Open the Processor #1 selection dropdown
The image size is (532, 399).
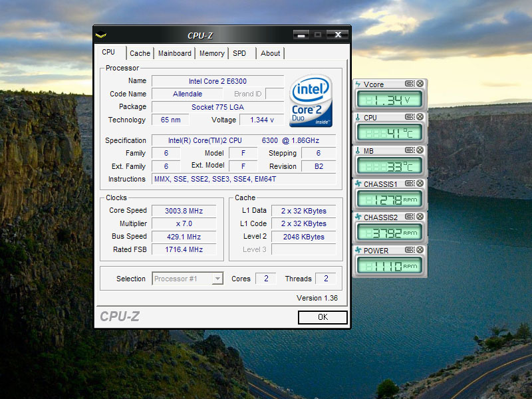pos(188,279)
